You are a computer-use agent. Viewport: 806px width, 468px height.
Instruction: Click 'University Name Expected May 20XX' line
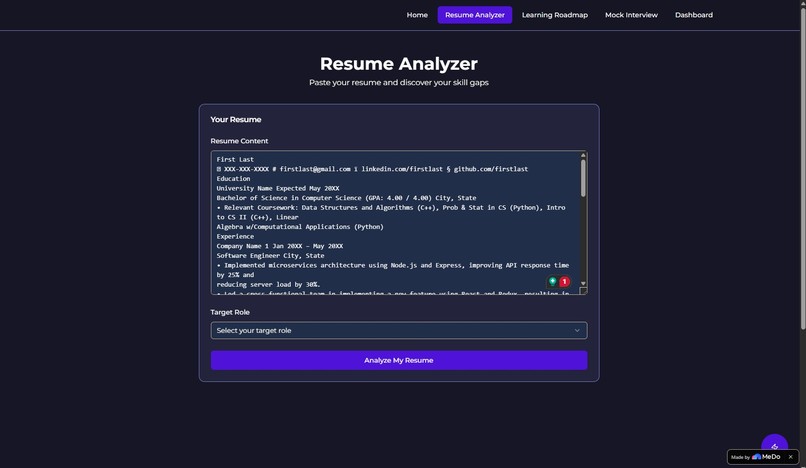278,188
